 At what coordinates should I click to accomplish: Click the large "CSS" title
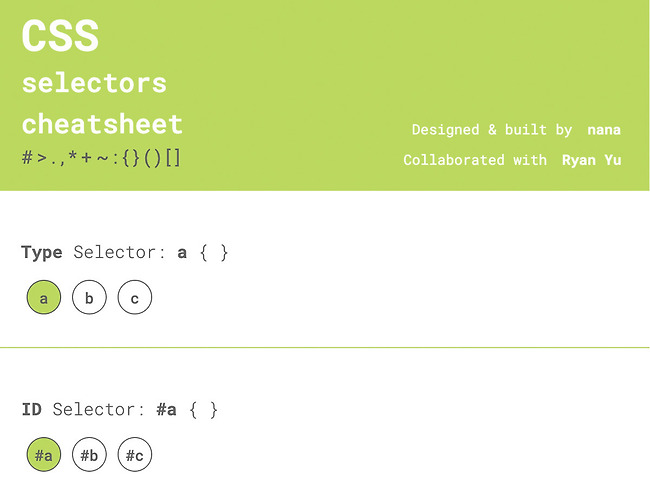[x=60, y=37]
